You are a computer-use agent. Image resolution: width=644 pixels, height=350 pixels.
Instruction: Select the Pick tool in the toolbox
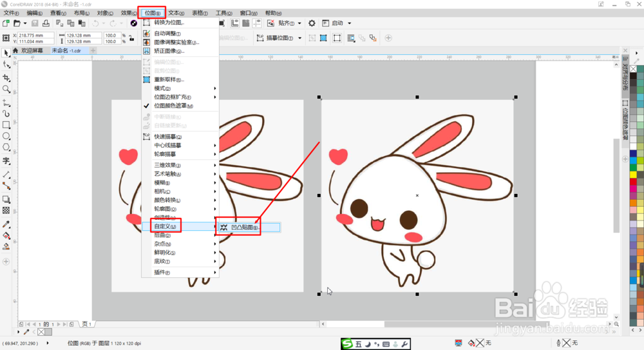(6, 53)
